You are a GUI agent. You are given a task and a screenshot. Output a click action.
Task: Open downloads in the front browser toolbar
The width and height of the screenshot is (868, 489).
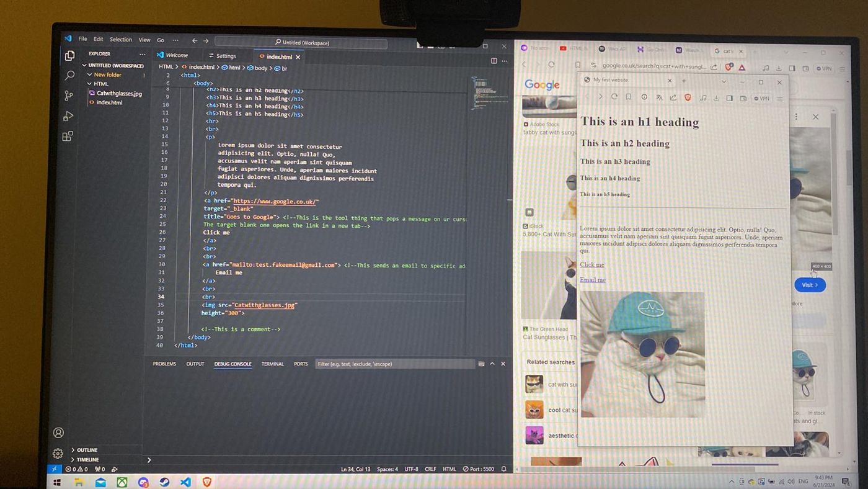[x=717, y=98]
